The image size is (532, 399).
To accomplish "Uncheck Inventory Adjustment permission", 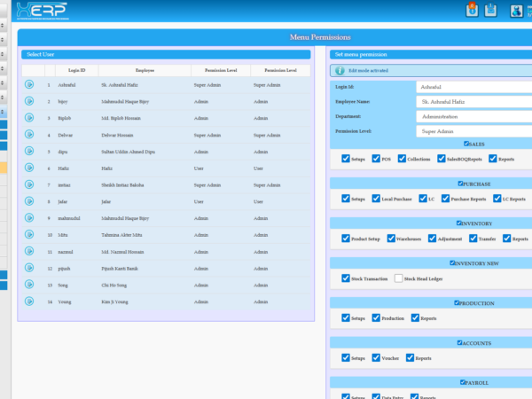I will point(432,239).
